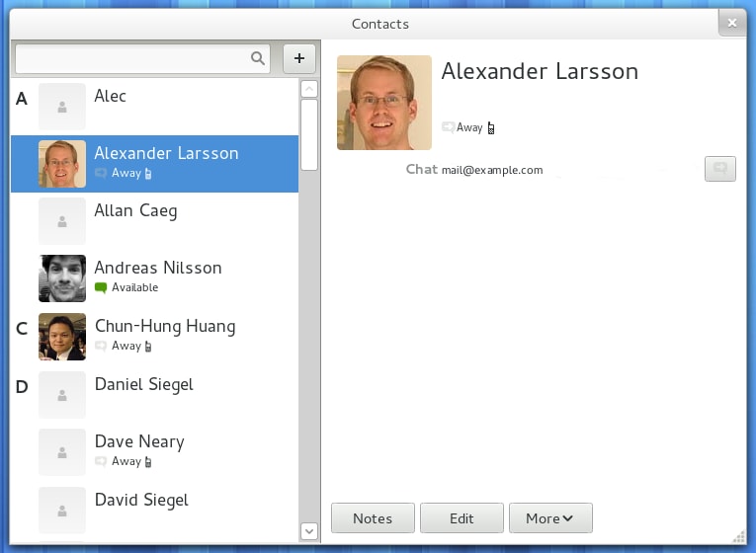Select the contact Andreas Nilsson
756x553 pixels.
[154, 278]
